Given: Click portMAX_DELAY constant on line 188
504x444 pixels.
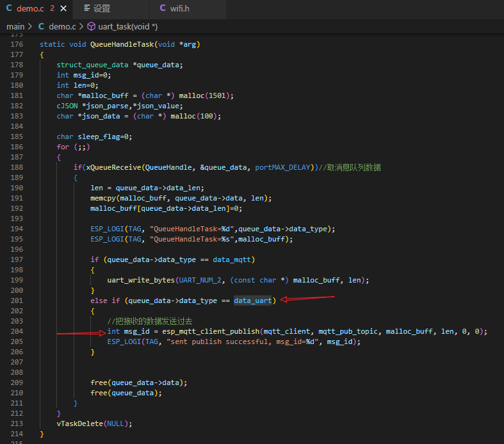Looking at the screenshot, I should point(282,167).
